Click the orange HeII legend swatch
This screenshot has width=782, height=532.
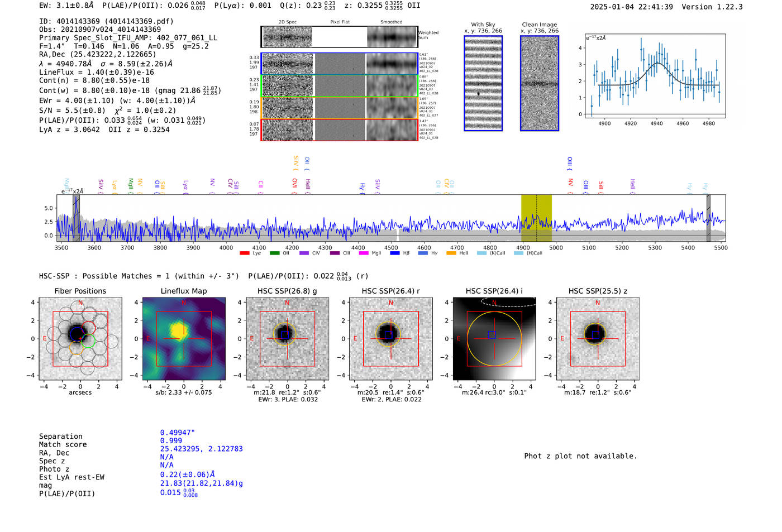451,253
